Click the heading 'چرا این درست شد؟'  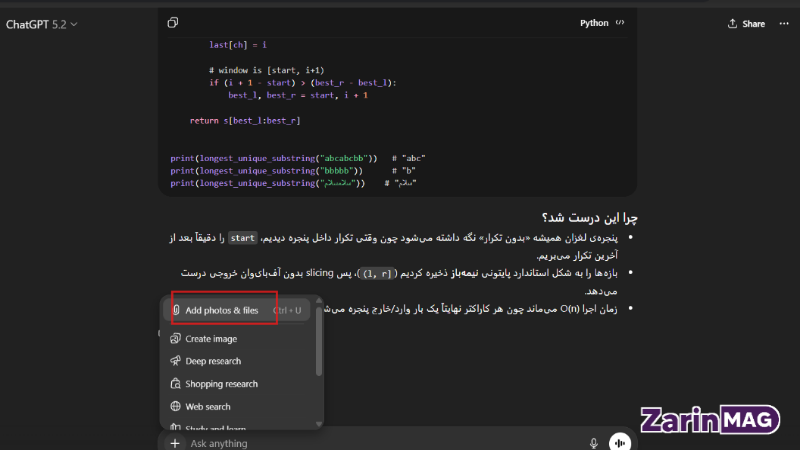click(x=590, y=218)
